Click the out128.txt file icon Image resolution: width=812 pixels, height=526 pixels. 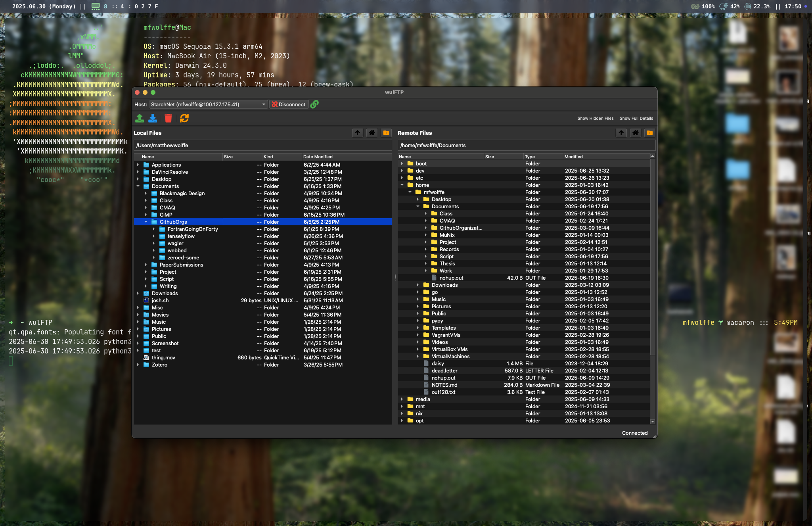point(426,392)
